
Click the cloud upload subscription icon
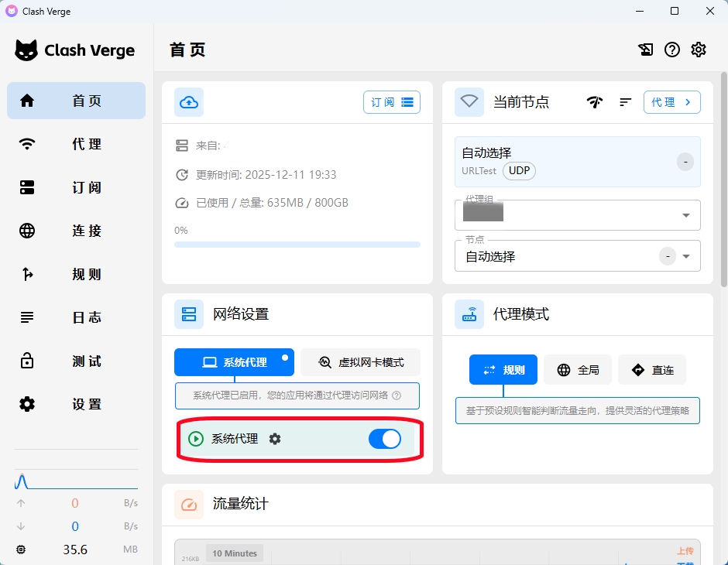click(x=189, y=102)
